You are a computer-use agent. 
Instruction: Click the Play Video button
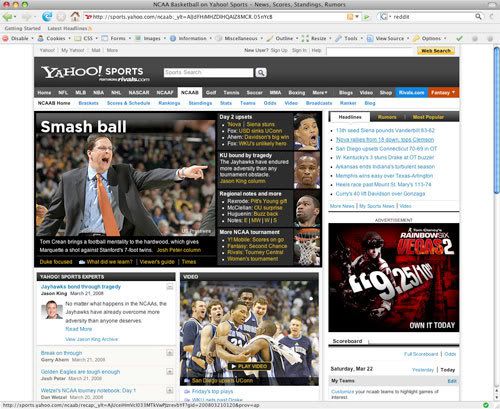pos(249,366)
